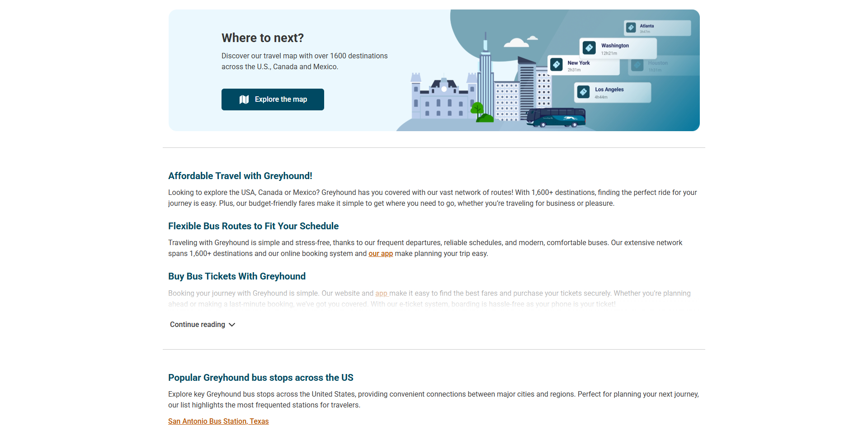Open San Antonio Bus Station, Texas link
The height and width of the screenshot is (431, 868).
pos(218,422)
